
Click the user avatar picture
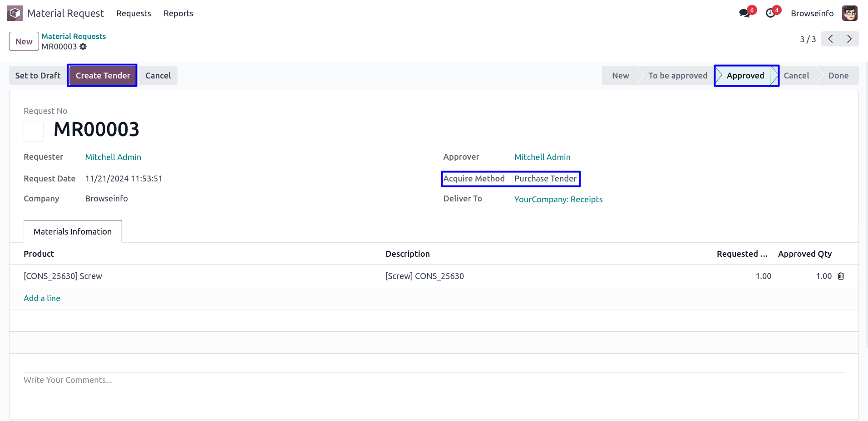pyautogui.click(x=849, y=13)
